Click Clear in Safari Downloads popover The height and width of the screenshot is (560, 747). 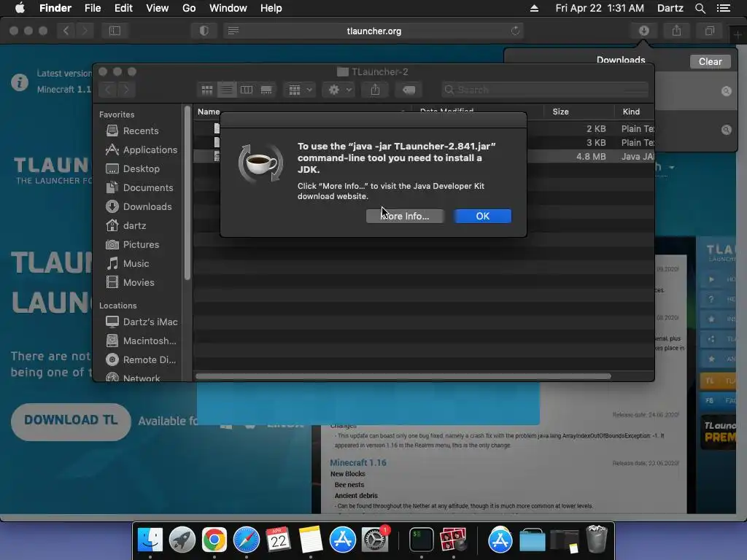[710, 61]
